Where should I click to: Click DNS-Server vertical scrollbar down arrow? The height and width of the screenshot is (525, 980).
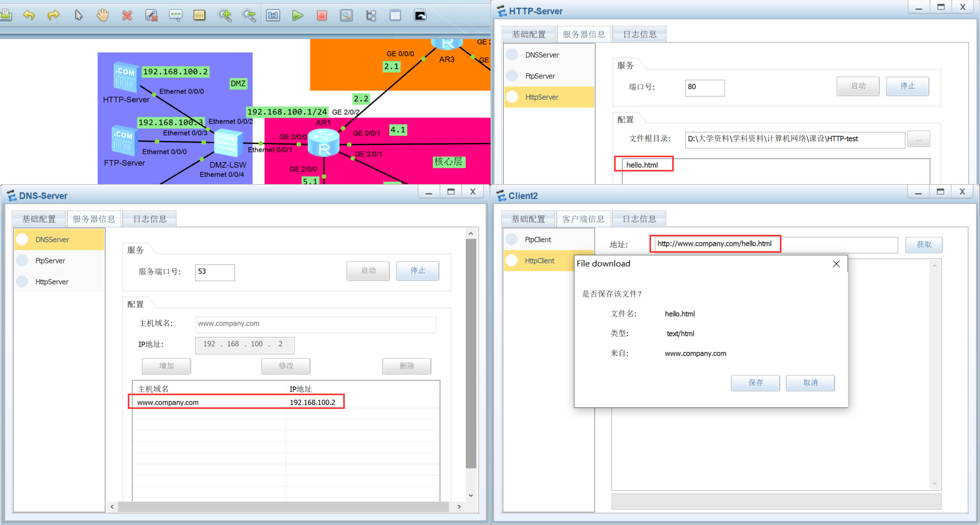[471, 495]
